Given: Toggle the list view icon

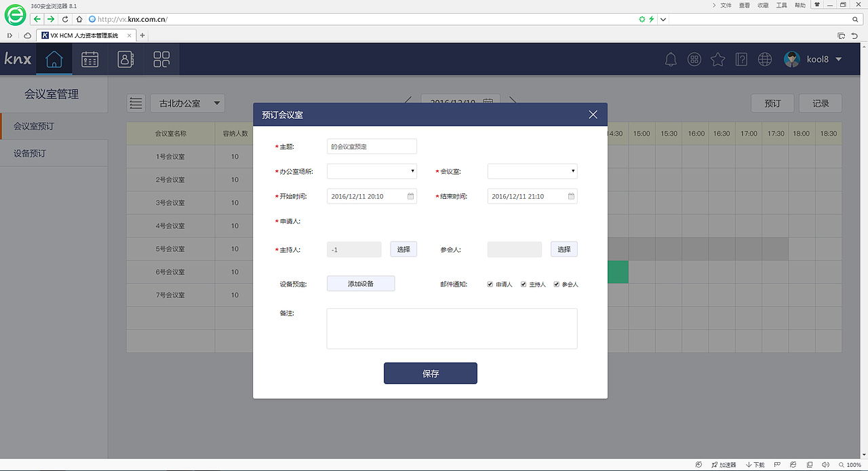Looking at the screenshot, I should (136, 103).
